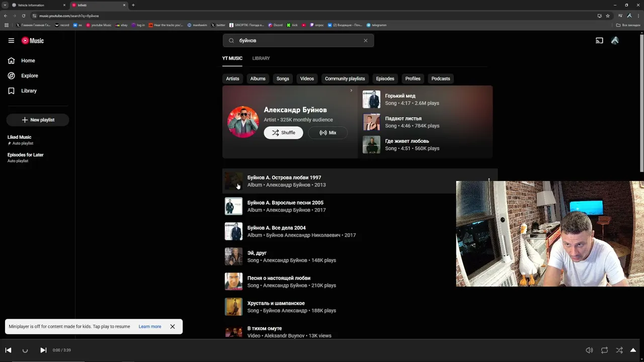Click the address bar URL
This screenshot has width=644, height=362.
tap(69, 16)
